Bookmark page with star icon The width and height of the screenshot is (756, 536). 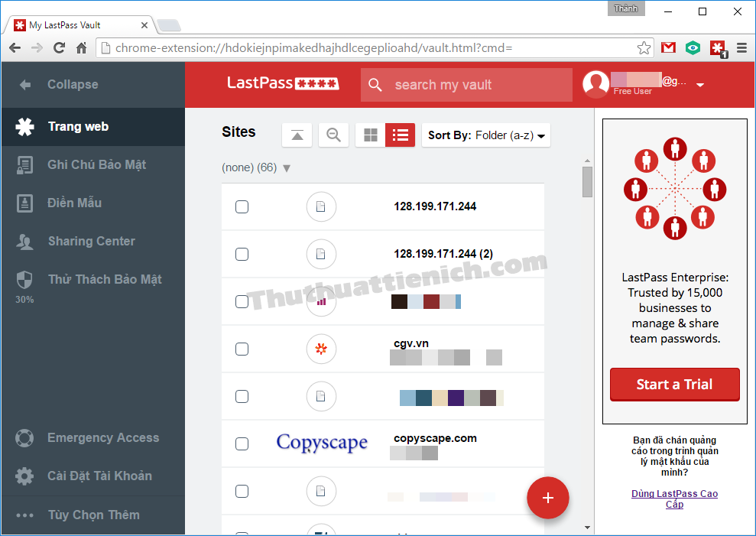[x=644, y=47]
